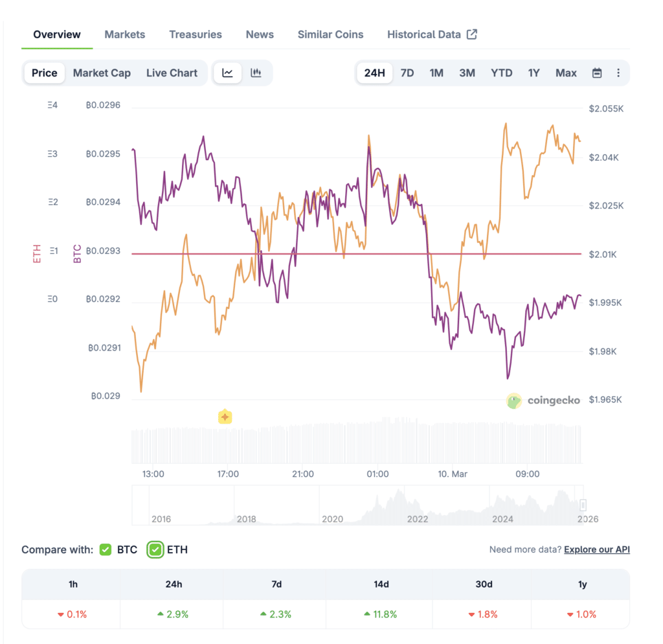
Task: Switch the chart to Live Chart mode
Action: [172, 73]
